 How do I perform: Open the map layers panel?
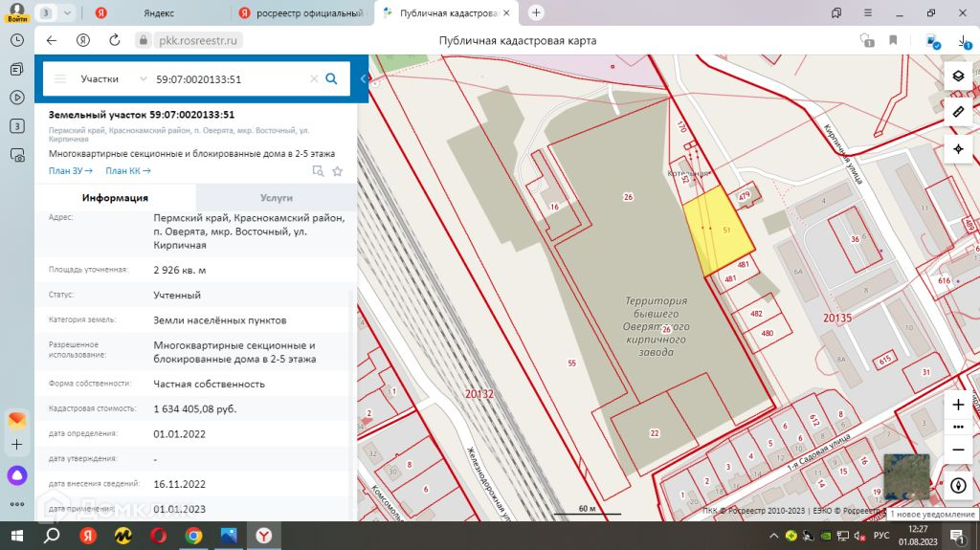[x=958, y=77]
